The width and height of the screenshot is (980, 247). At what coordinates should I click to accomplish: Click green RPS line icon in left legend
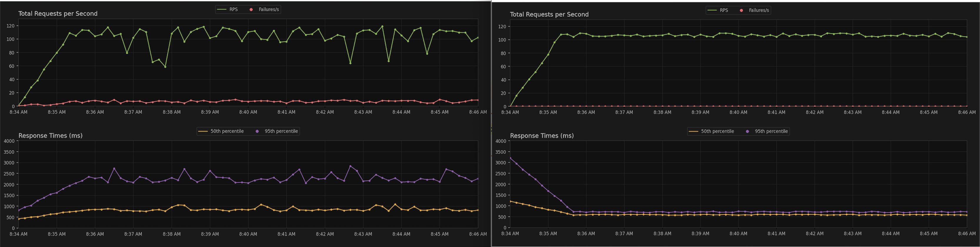pos(221,9)
